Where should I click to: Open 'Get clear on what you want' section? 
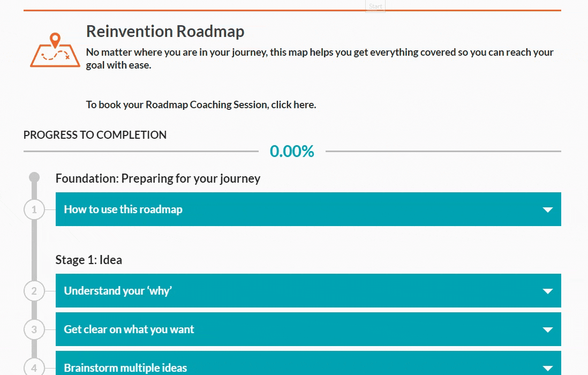(x=129, y=329)
